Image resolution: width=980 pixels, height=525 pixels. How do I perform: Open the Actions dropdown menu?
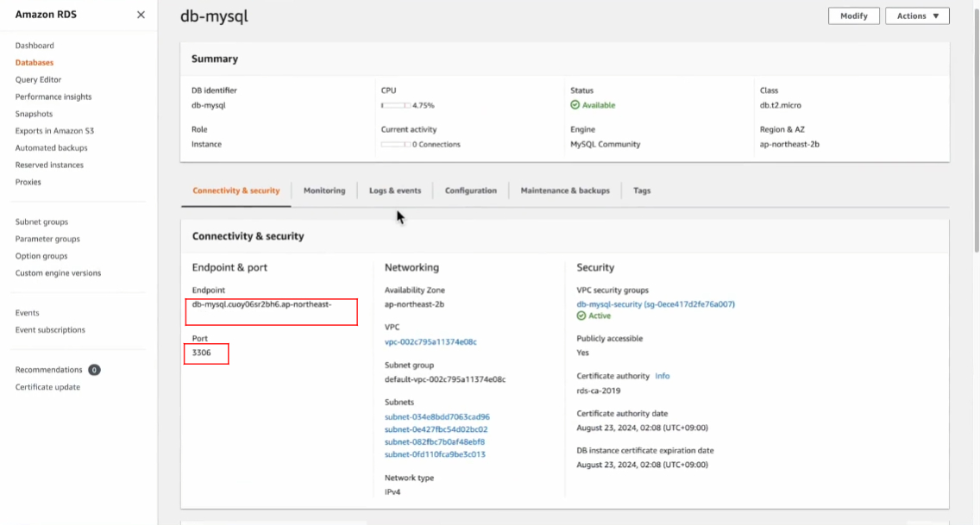tap(917, 16)
